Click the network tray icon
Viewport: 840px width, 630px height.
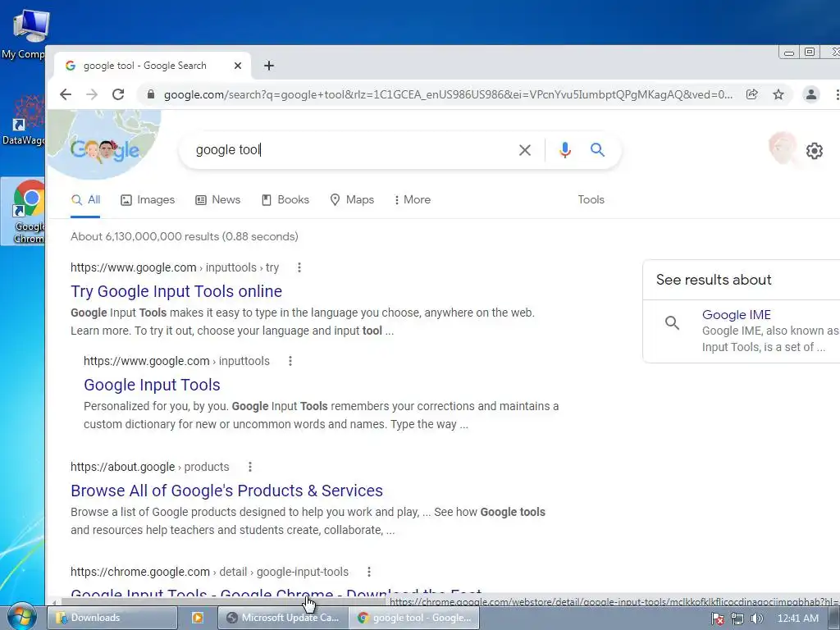click(737, 619)
